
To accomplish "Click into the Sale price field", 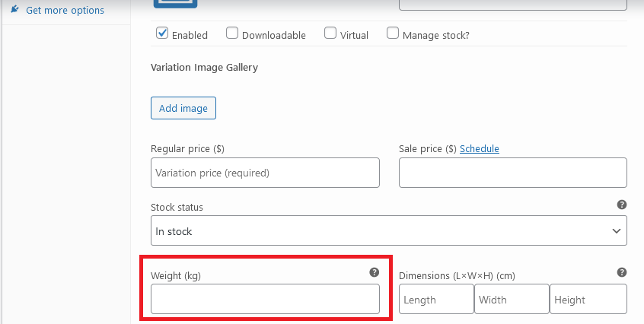I will 512,173.
